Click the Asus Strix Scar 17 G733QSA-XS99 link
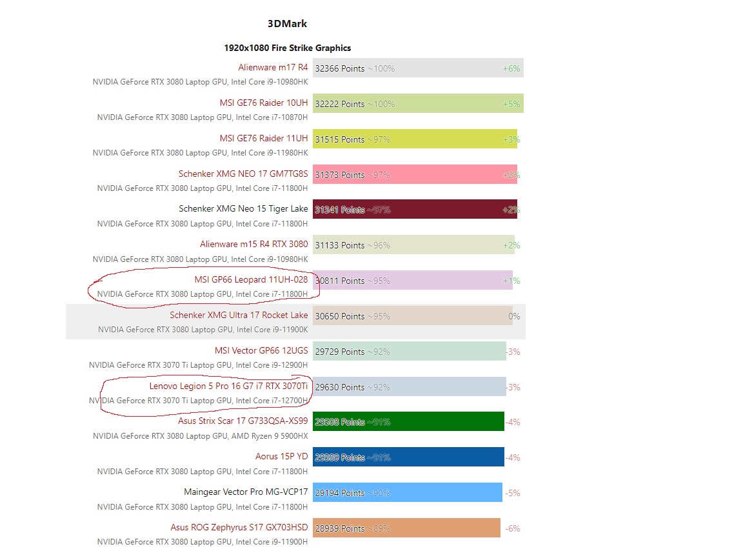The height and width of the screenshot is (560, 743). [x=243, y=421]
